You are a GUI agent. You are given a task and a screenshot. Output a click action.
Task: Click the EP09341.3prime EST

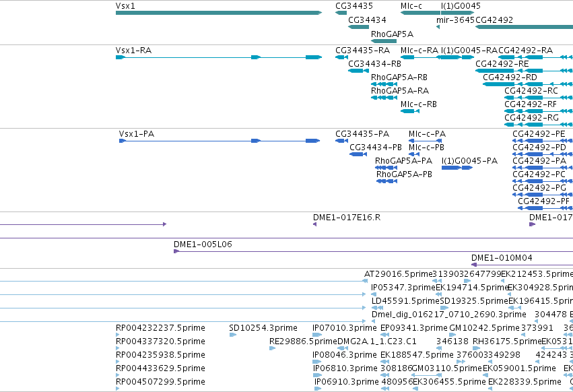[384, 335]
